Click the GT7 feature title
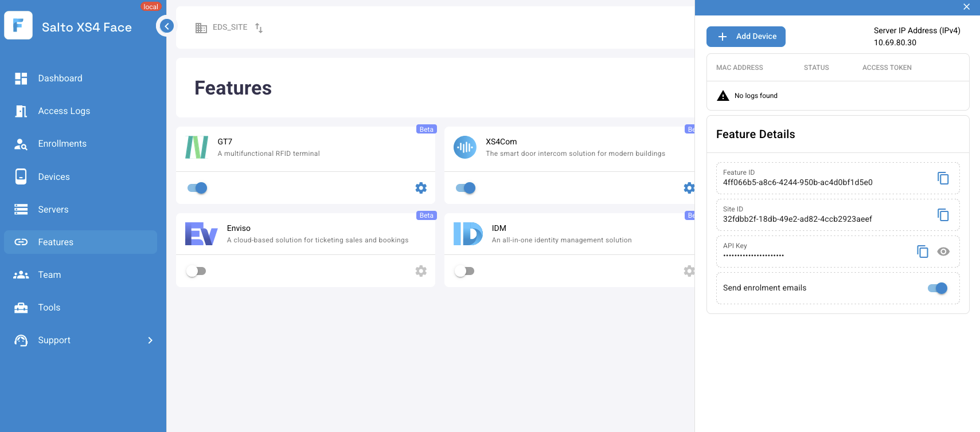The height and width of the screenshot is (432, 980). pos(225,142)
